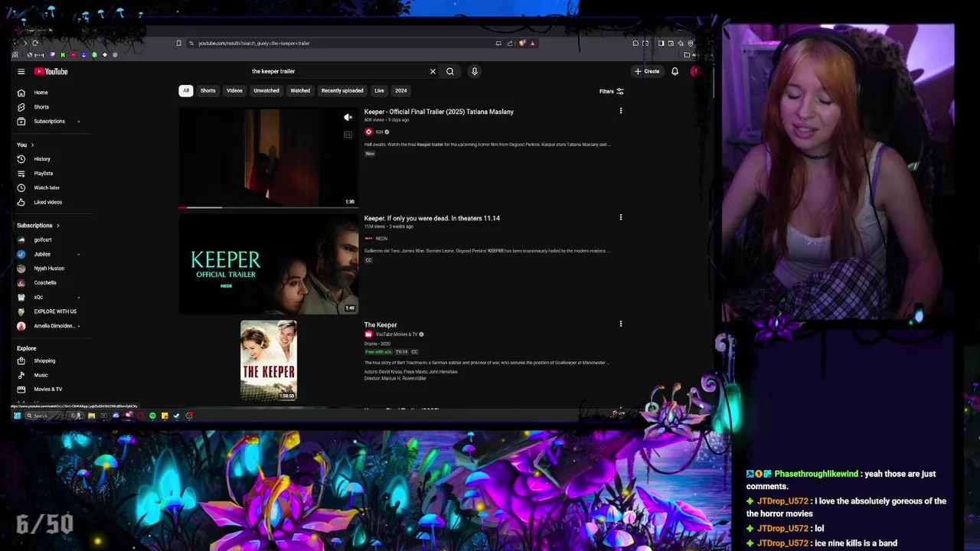
Task: Click the Create button
Action: (x=647, y=71)
